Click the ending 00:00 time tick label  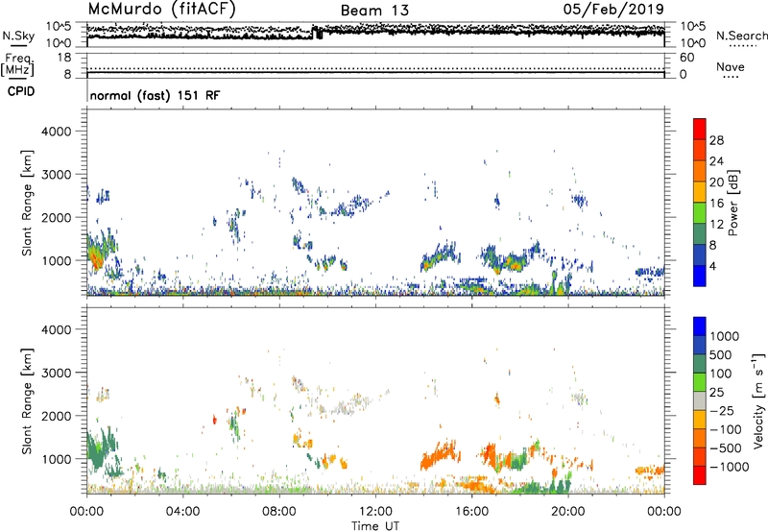pyautogui.click(x=664, y=512)
